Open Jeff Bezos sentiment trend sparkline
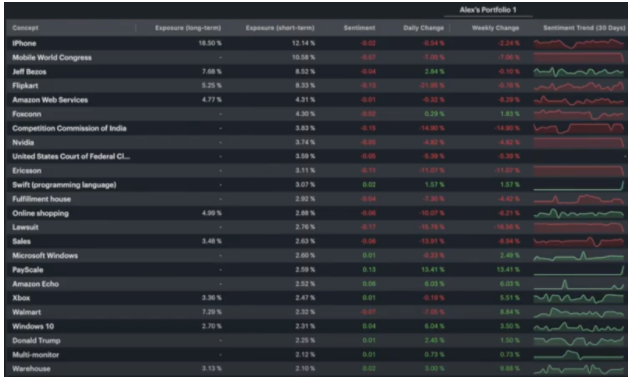This screenshot has height=378, width=631. [579, 72]
